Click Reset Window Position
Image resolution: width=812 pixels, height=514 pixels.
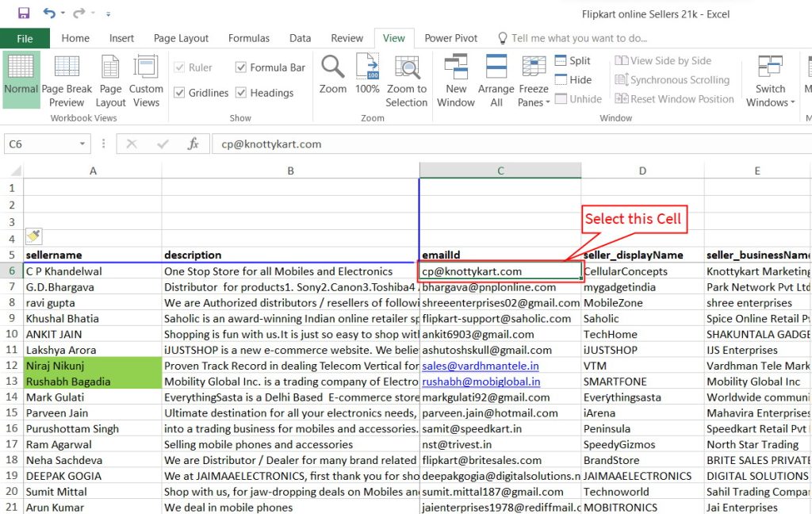(x=674, y=99)
